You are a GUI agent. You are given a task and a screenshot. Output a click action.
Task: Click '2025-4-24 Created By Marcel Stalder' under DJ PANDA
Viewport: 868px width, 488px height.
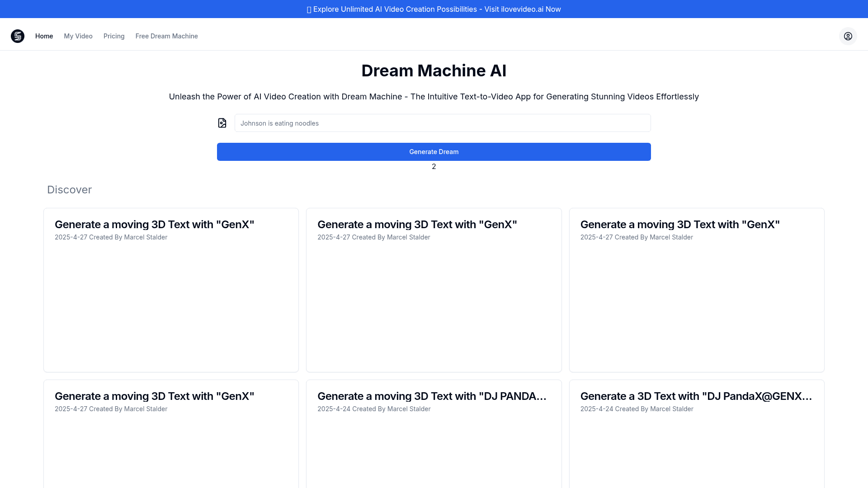(x=374, y=409)
